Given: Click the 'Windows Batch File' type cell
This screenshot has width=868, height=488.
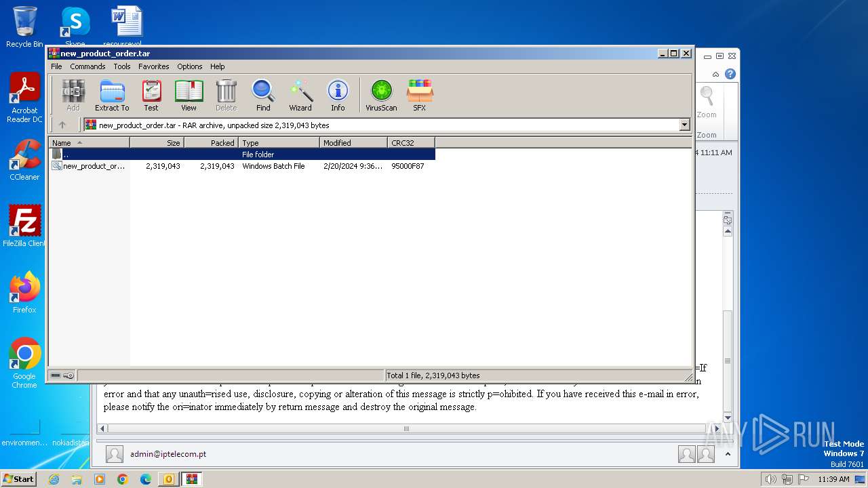Looking at the screenshot, I should (273, 166).
